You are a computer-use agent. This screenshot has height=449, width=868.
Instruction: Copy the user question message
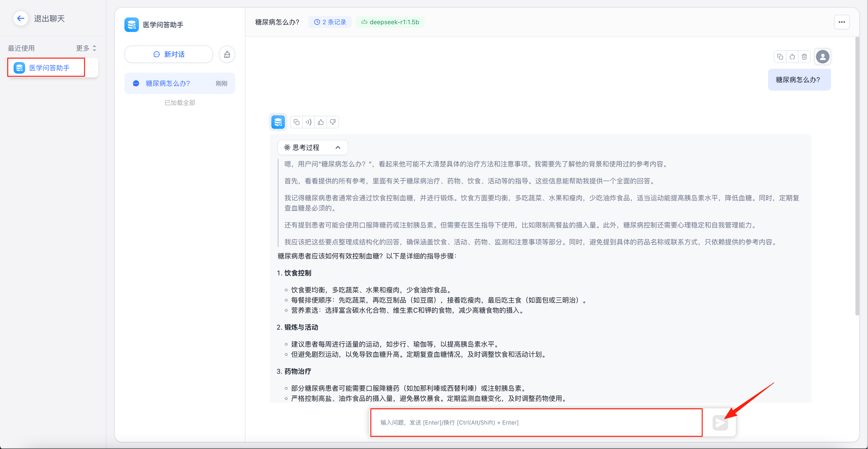pyautogui.click(x=780, y=57)
